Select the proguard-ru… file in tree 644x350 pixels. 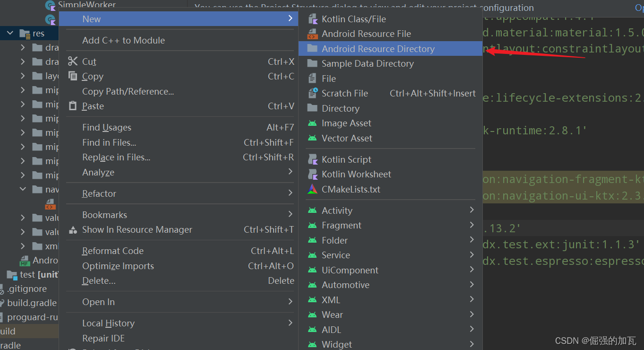[33, 317]
